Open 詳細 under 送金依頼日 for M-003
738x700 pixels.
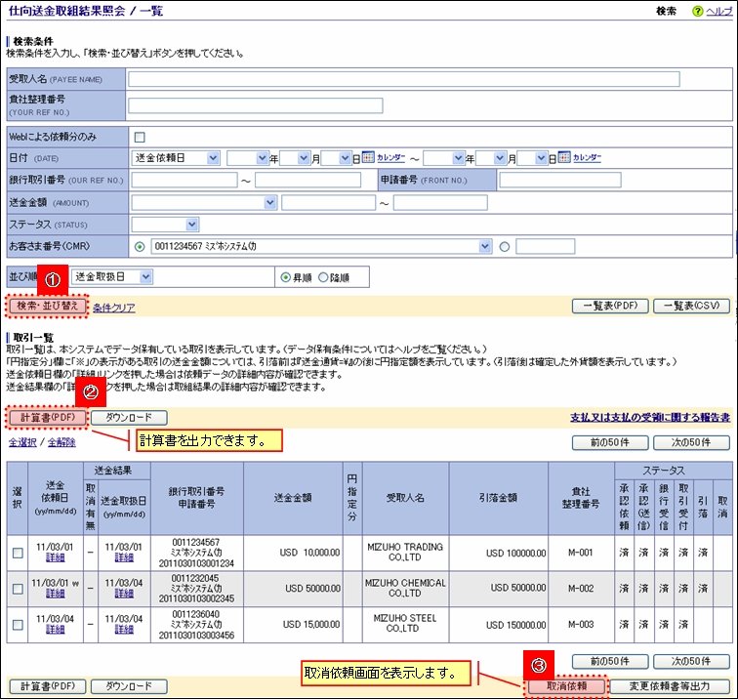55,630
